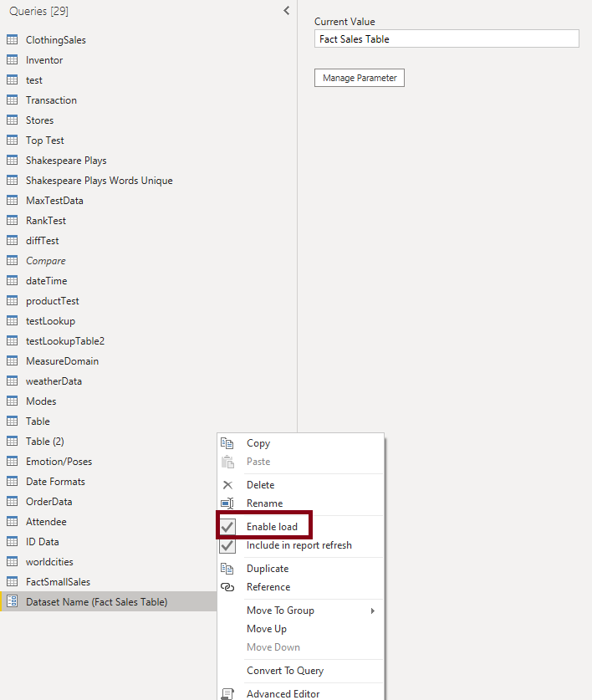Click the table icon next to Stores
Viewport: 592px width, 700px height.
coord(12,120)
